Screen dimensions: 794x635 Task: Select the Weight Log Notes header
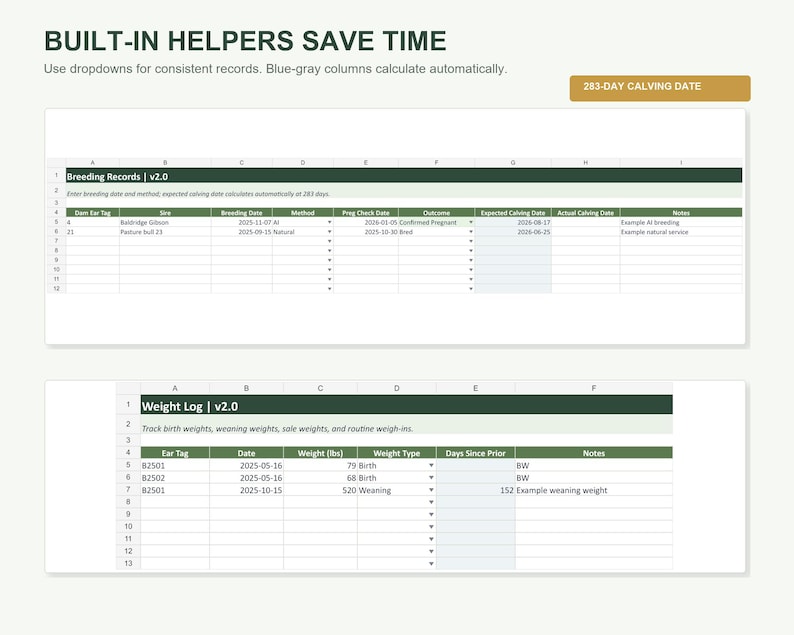tap(594, 453)
